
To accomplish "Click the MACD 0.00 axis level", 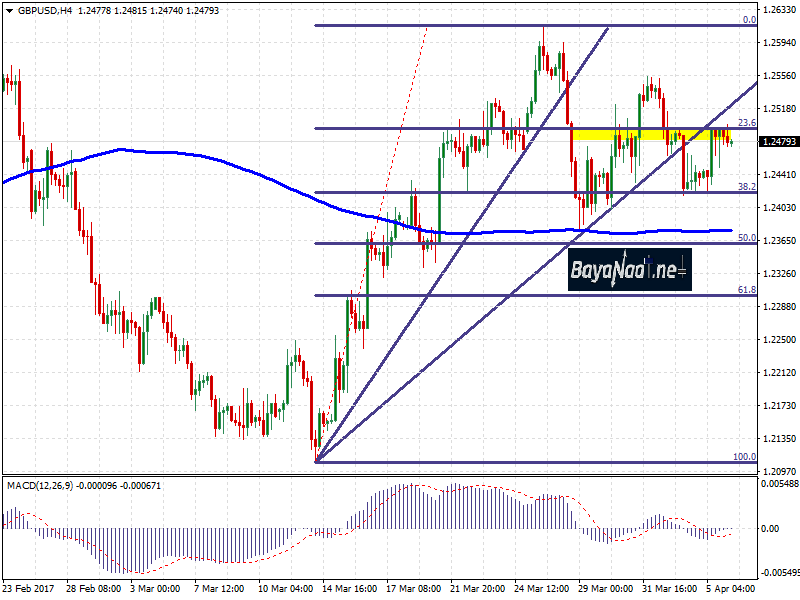I will [x=772, y=528].
